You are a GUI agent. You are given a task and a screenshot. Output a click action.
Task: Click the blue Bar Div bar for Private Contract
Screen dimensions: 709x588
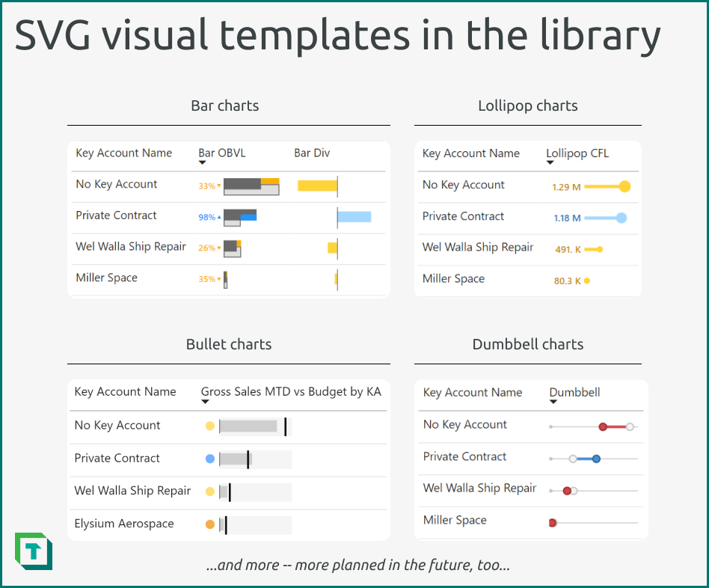(354, 215)
